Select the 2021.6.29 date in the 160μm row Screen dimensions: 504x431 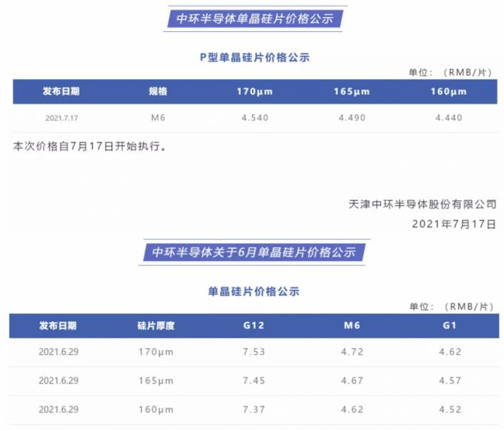[59, 410]
